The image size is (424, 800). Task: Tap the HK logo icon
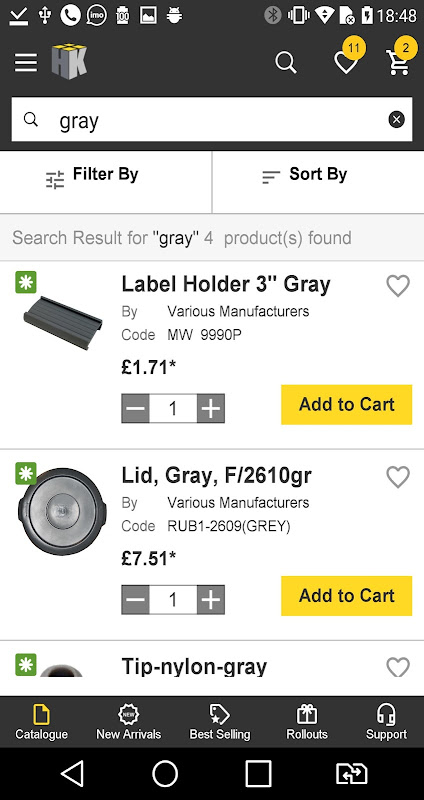pos(69,61)
